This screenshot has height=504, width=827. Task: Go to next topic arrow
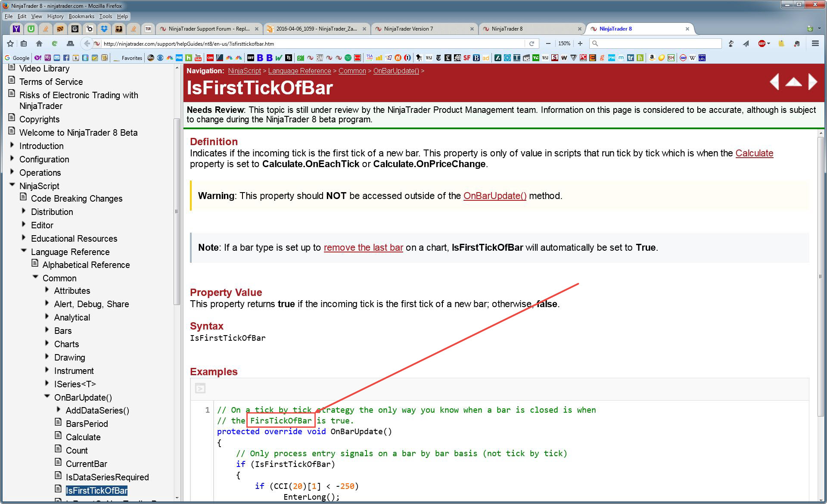pos(812,82)
